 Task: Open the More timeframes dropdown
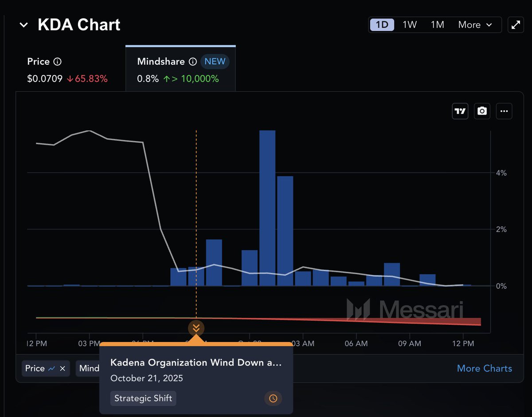(475, 25)
